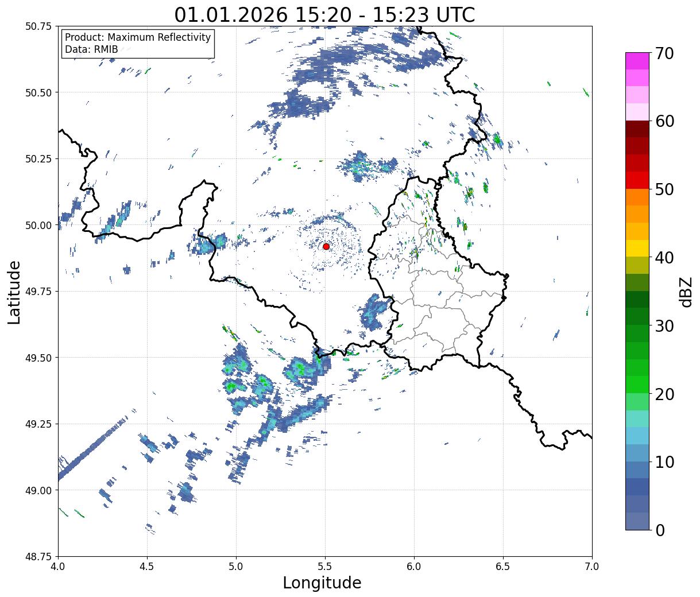Click the colorbar tick label 30
700x597 pixels.
pyautogui.click(x=664, y=326)
